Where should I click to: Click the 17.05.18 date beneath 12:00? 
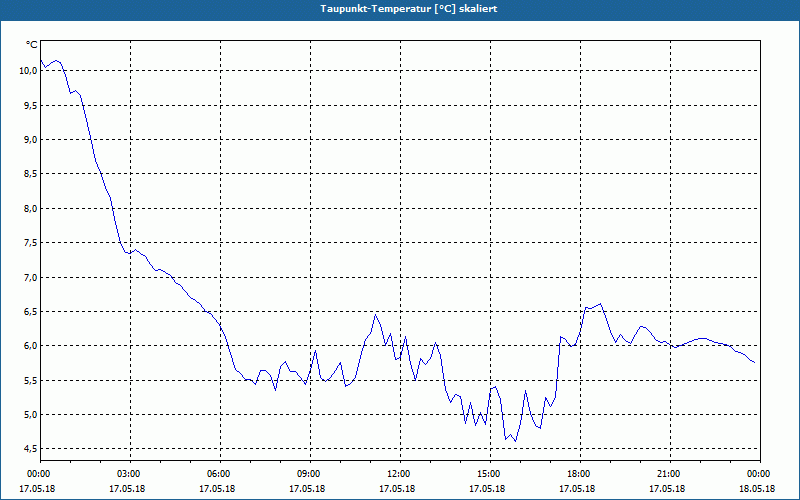(x=397, y=489)
